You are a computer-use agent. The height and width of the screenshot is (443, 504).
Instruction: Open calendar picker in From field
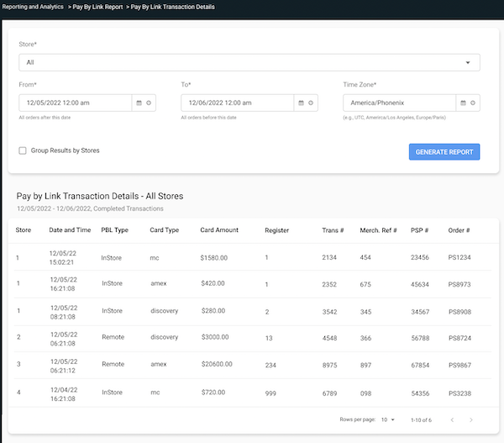[139, 103]
